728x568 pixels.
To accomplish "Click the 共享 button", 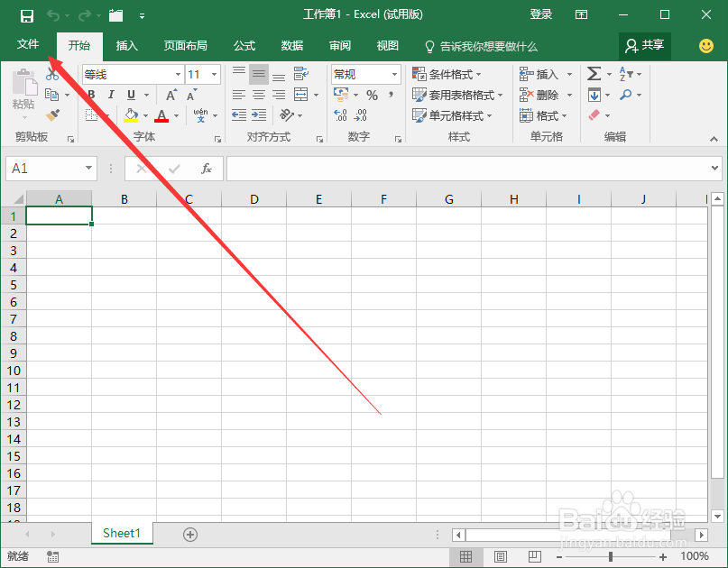I will click(x=644, y=46).
